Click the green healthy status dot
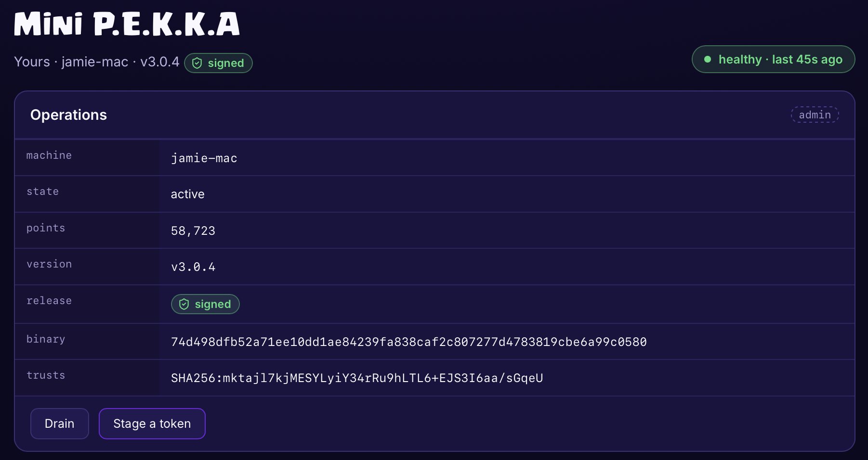 click(x=708, y=59)
